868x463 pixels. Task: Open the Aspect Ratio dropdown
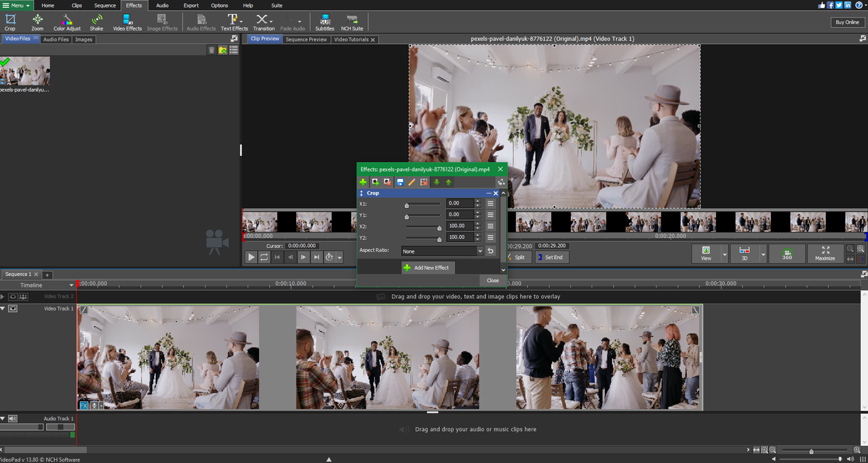(442, 251)
